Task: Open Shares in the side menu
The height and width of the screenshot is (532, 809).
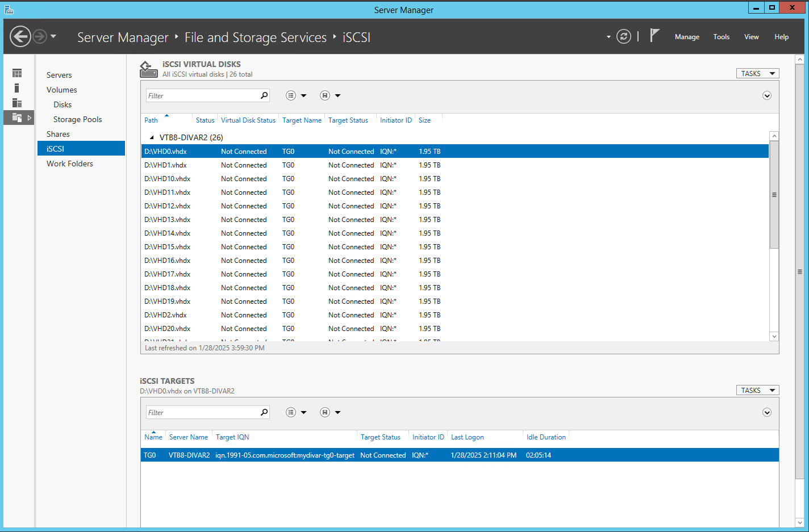Action: pyautogui.click(x=58, y=134)
